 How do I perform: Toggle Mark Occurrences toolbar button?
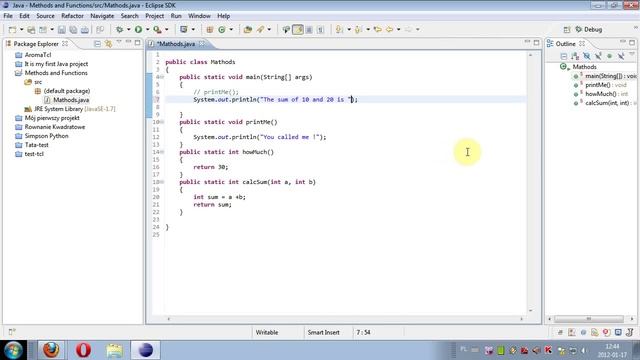coord(298,29)
